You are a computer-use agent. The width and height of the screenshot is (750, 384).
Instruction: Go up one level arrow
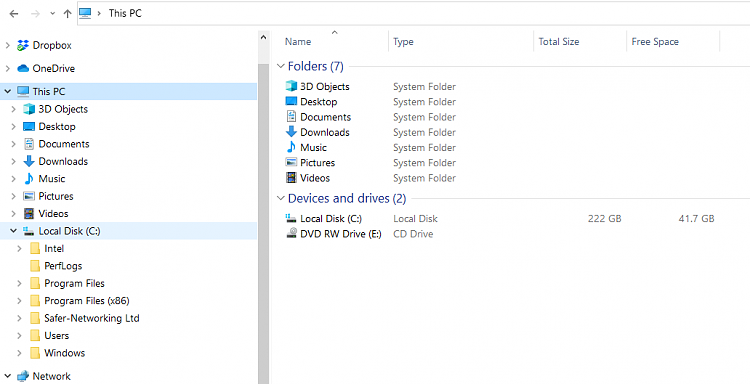pyautogui.click(x=67, y=14)
